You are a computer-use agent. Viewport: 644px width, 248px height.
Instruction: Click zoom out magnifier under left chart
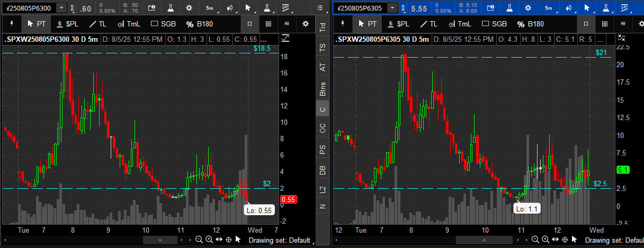(199, 240)
